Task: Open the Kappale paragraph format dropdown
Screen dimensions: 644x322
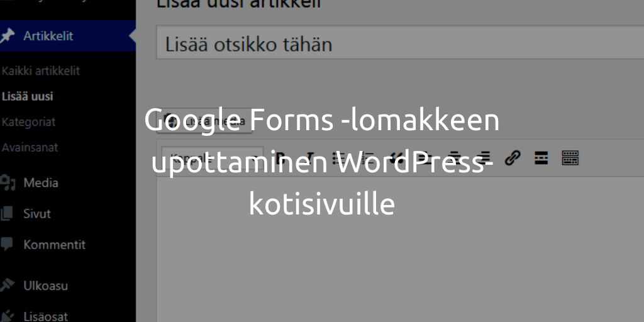Action: pyautogui.click(x=212, y=158)
